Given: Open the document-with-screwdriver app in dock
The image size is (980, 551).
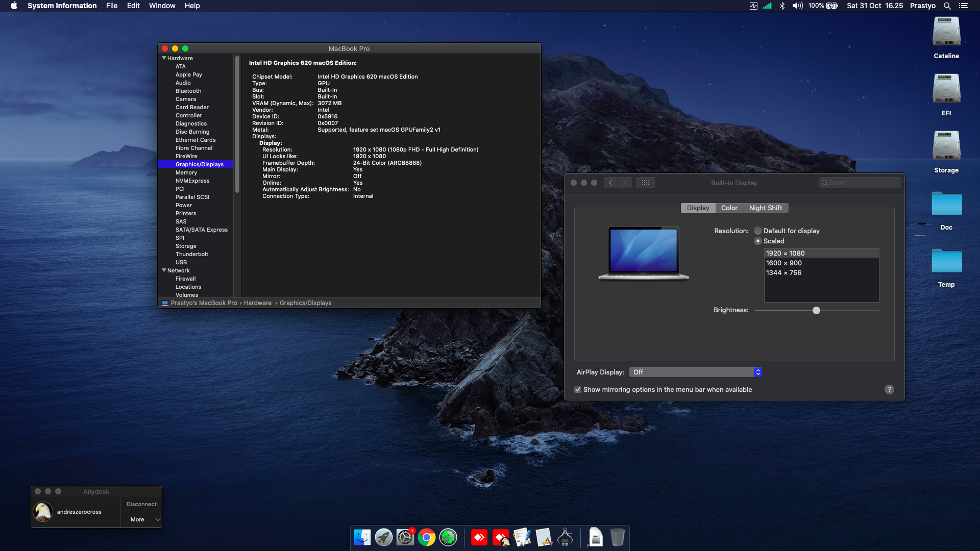Looking at the screenshot, I should pyautogui.click(x=522, y=537).
